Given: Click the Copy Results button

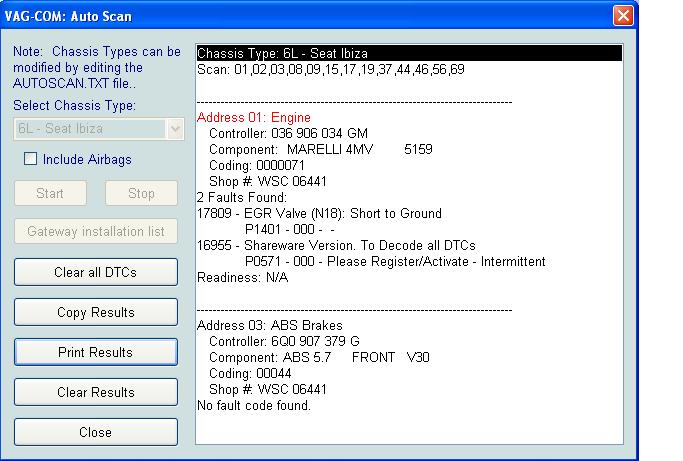Looking at the screenshot, I should [x=96, y=312].
